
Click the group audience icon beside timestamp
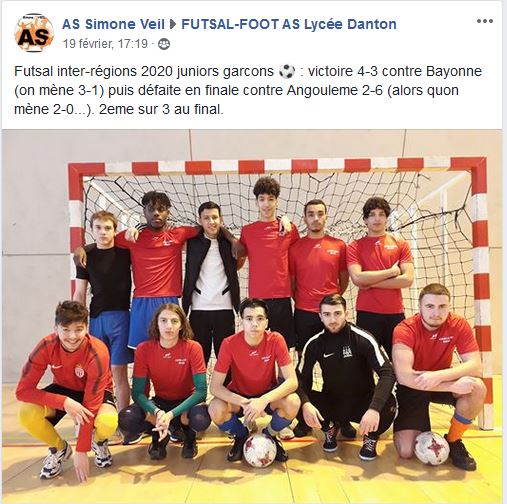pyautogui.click(x=164, y=44)
